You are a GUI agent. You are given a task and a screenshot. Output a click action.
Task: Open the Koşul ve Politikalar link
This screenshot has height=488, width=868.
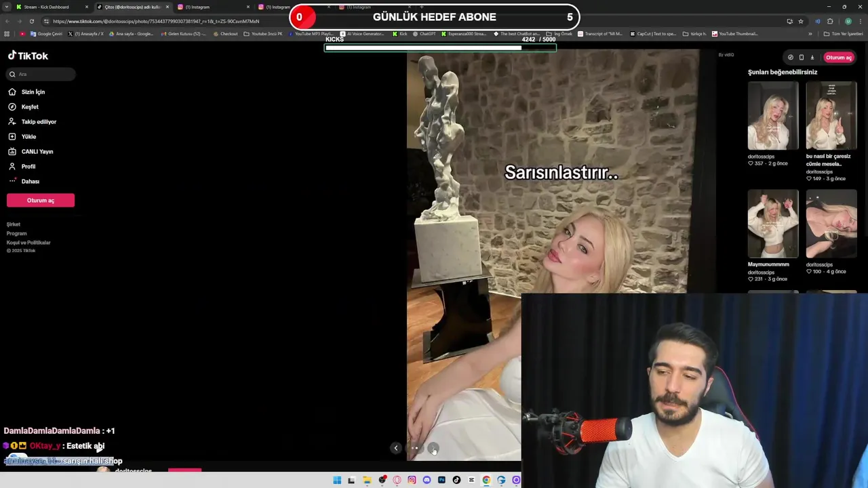pos(28,243)
